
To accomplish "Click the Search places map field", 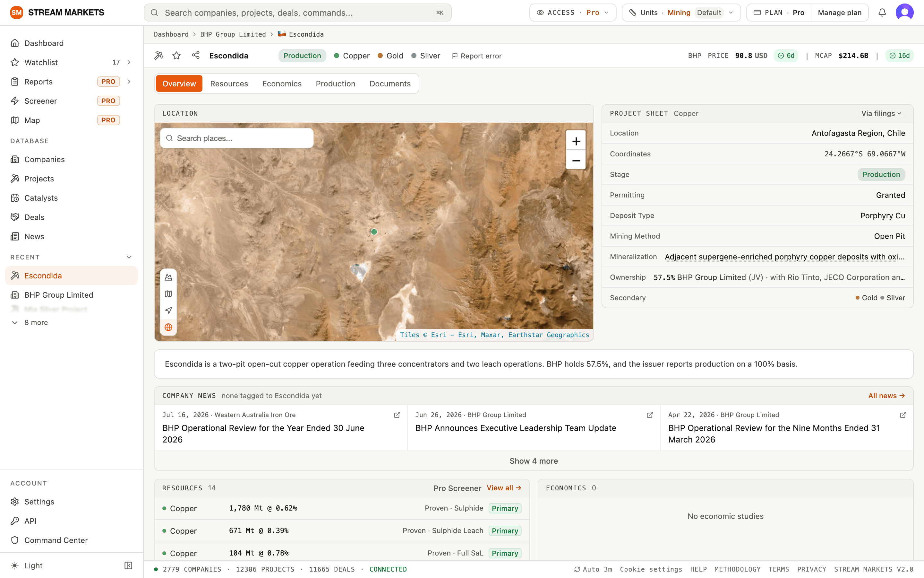I will point(236,138).
